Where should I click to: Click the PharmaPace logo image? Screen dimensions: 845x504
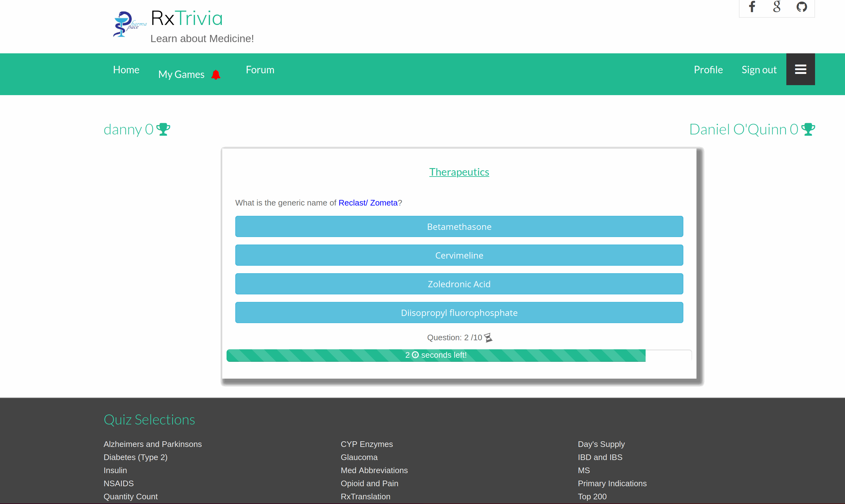pyautogui.click(x=129, y=24)
